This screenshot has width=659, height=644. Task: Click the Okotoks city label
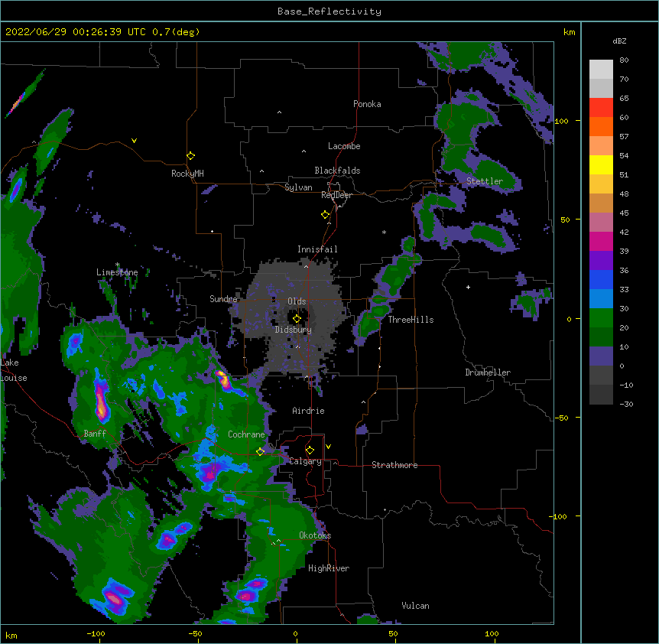pyautogui.click(x=315, y=535)
